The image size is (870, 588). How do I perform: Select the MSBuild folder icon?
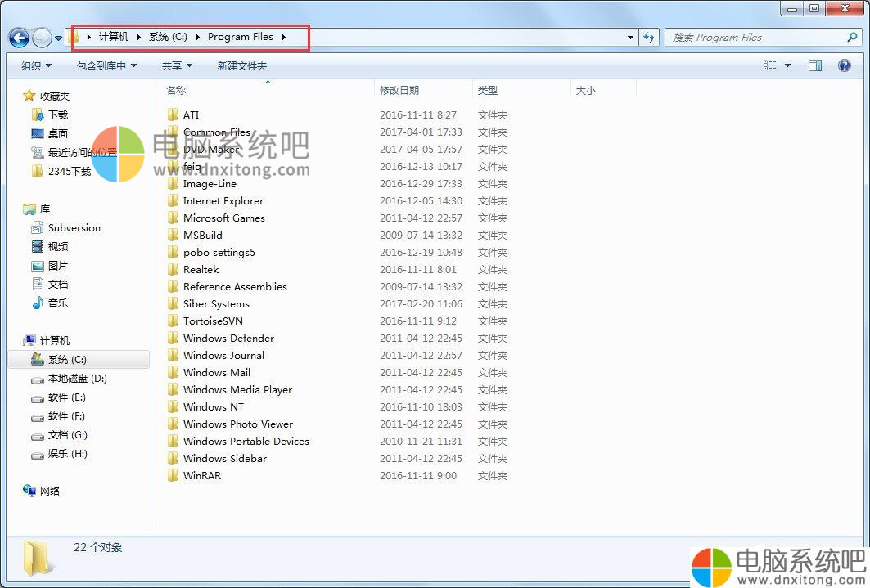pyautogui.click(x=174, y=235)
